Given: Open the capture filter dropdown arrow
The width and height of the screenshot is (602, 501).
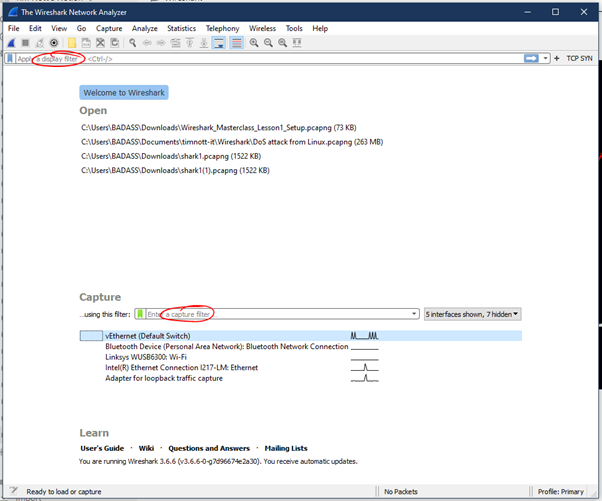Looking at the screenshot, I should 414,314.
